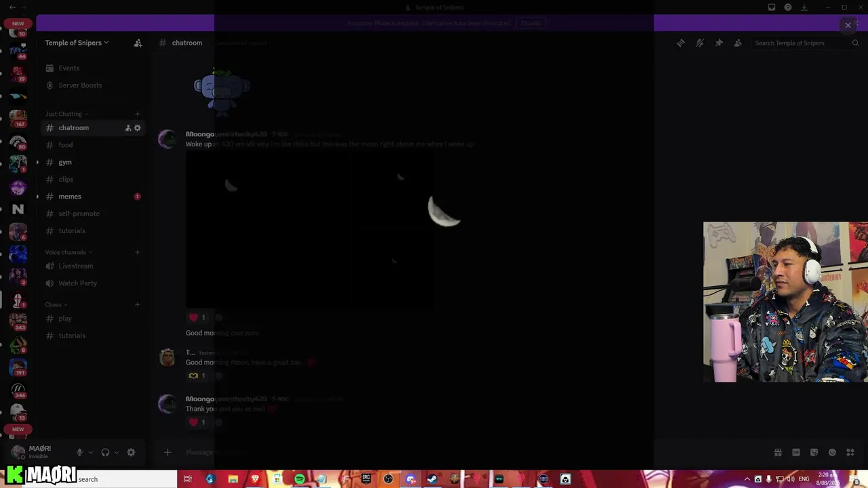Open the message attachment plus button
Image resolution: width=868 pixels, height=488 pixels.
pos(167,452)
